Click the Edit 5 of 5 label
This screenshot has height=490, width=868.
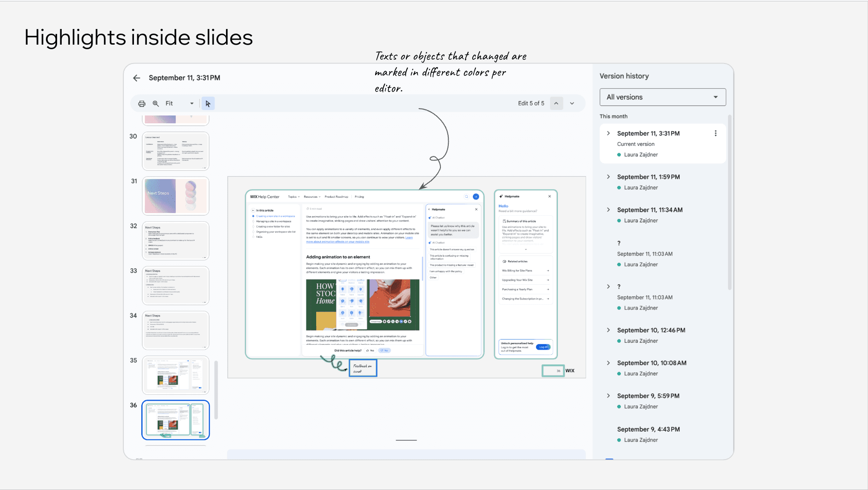(531, 104)
